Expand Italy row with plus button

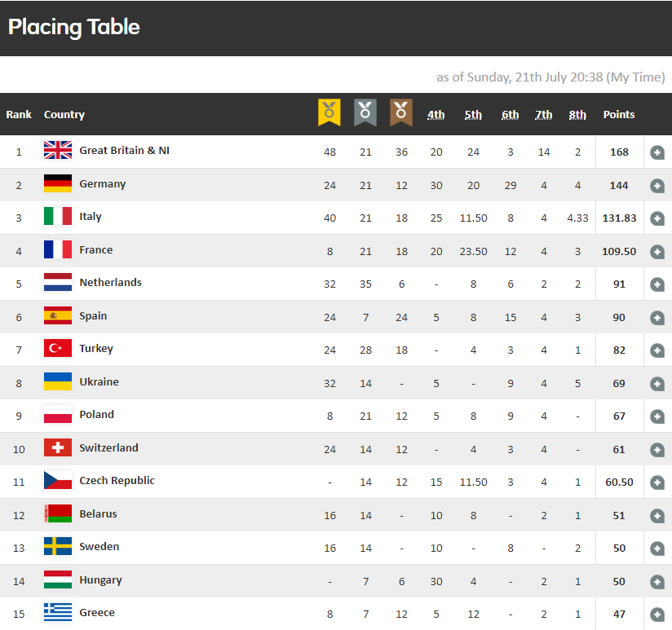point(657,218)
